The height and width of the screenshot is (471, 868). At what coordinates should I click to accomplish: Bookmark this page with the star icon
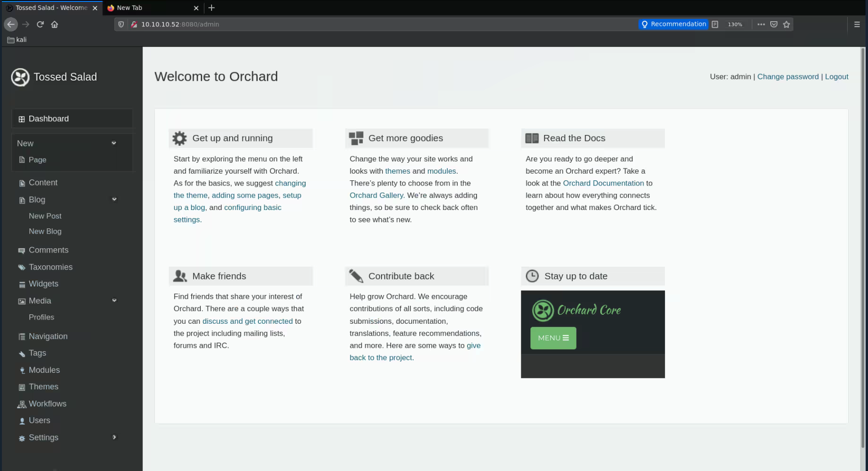click(786, 25)
